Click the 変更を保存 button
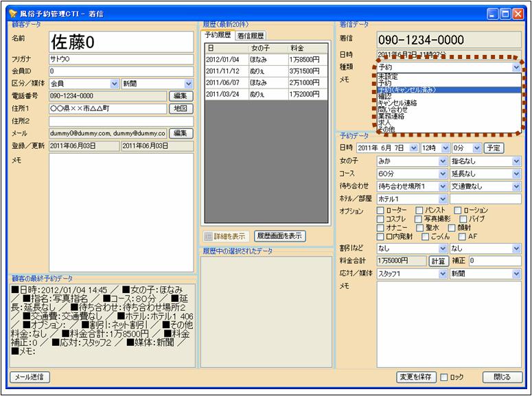The width and height of the screenshot is (532, 396). click(x=417, y=377)
